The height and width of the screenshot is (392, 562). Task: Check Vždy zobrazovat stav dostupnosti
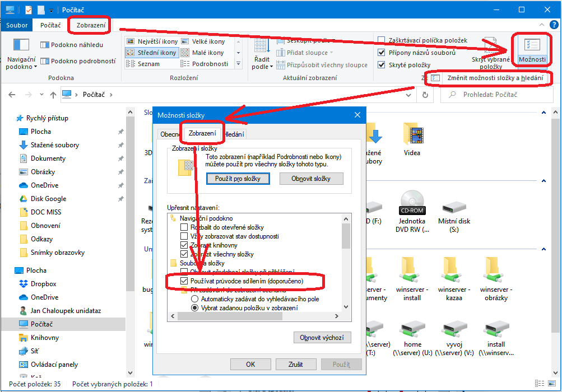(x=184, y=236)
